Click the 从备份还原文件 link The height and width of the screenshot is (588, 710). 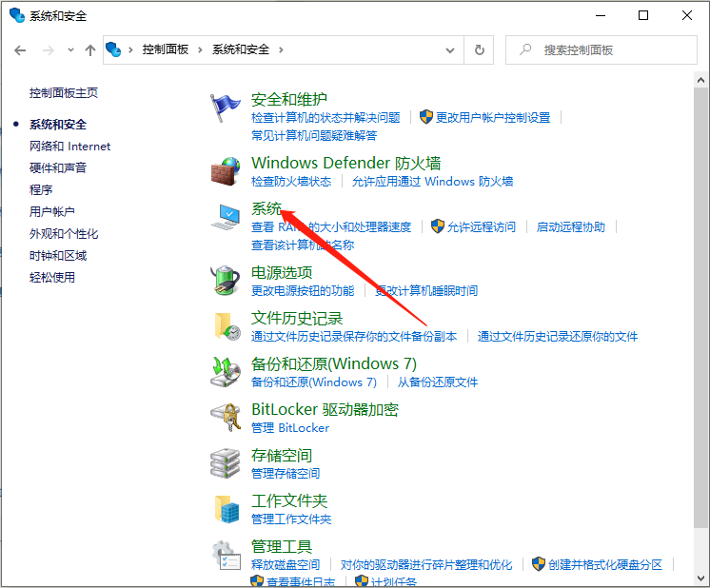click(438, 382)
